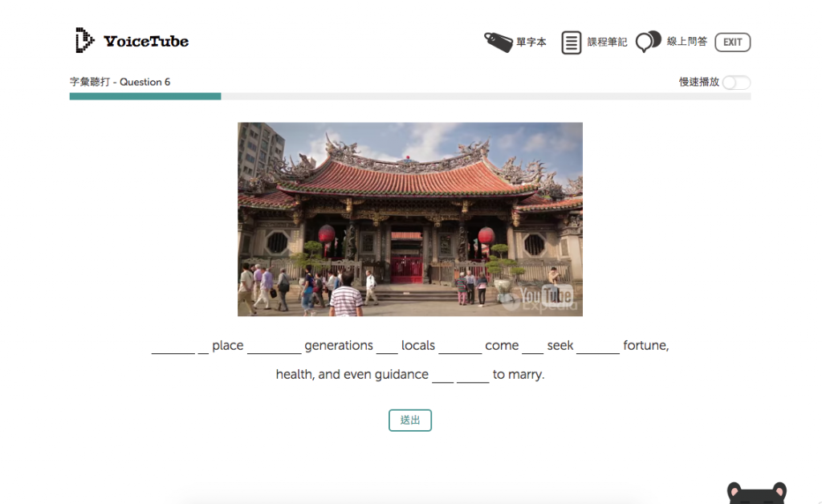Click the temple video thumbnail image
The width and height of the screenshot is (822, 504).
point(409,217)
